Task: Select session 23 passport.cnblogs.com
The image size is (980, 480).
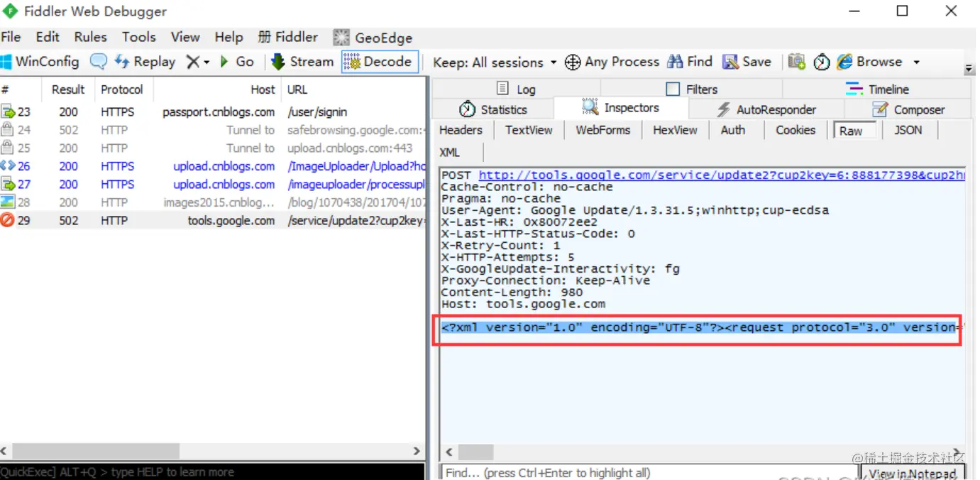Action: coord(213,111)
